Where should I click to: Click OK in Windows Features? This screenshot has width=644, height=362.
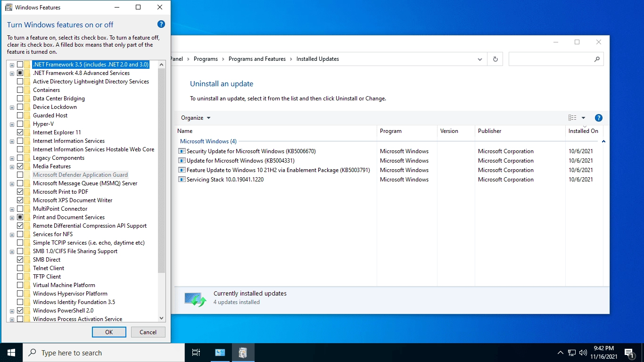109,332
